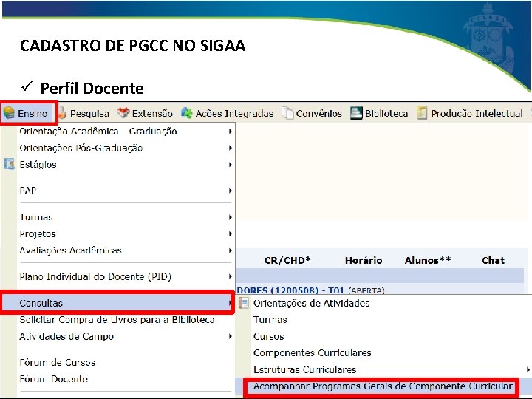Select the Consultas menu entry
Screen dimensions: 532x399
coord(117,303)
